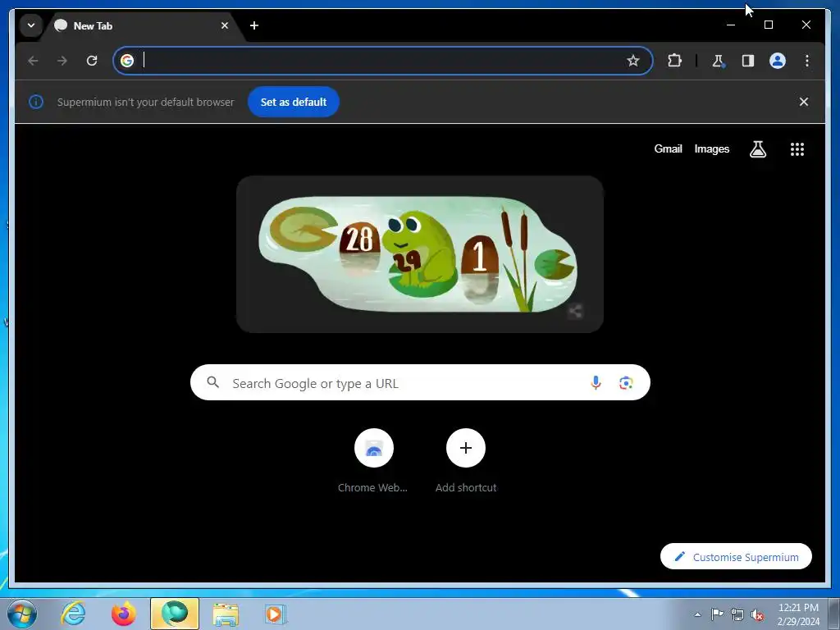The height and width of the screenshot is (630, 840).
Task: Open the Windows Start menu
Action: tap(21, 614)
